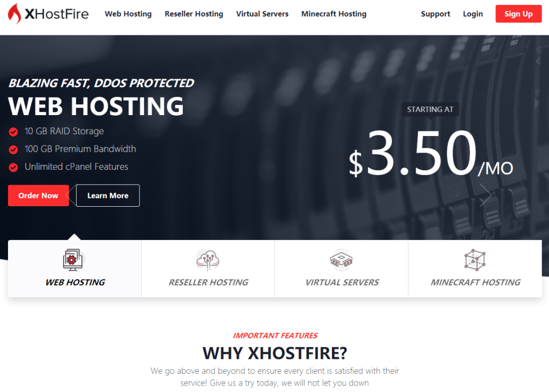Click the BLAZING FAST, DDOS PROTECTED tagline
The image size is (549, 392).
click(101, 83)
